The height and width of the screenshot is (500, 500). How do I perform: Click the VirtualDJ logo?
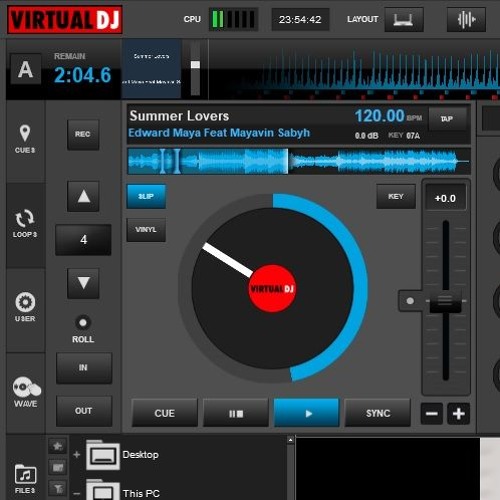click(65, 19)
